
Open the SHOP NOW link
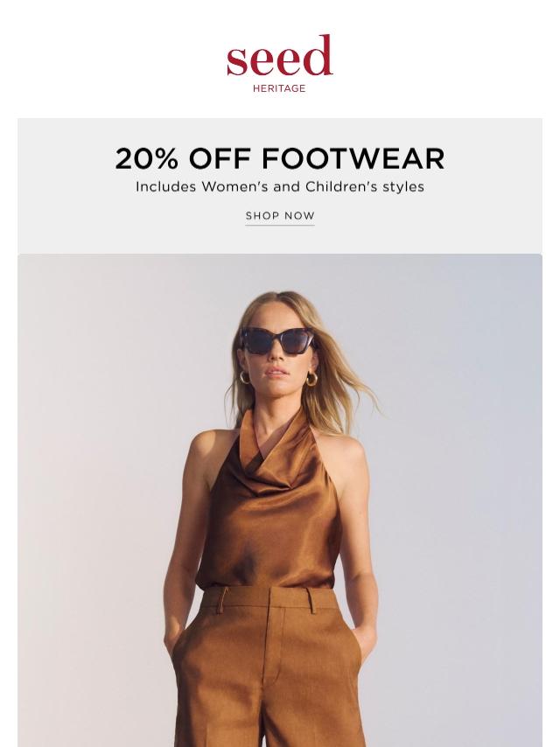pyautogui.click(x=280, y=216)
